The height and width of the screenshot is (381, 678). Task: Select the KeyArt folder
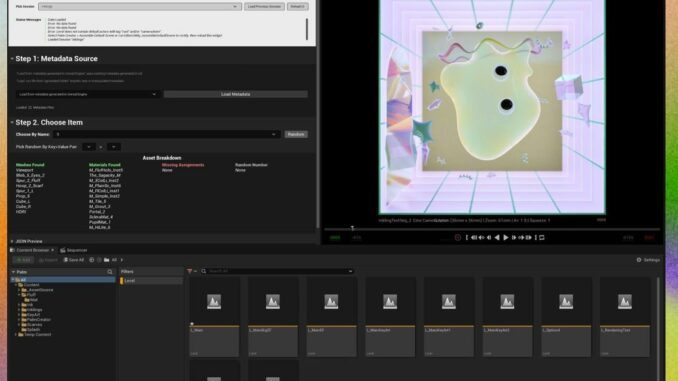(30, 315)
